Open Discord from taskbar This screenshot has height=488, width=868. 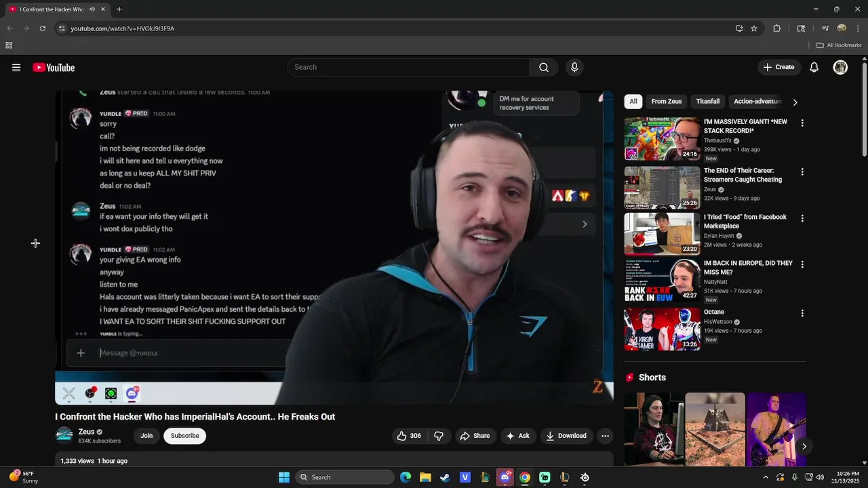pyautogui.click(x=505, y=477)
